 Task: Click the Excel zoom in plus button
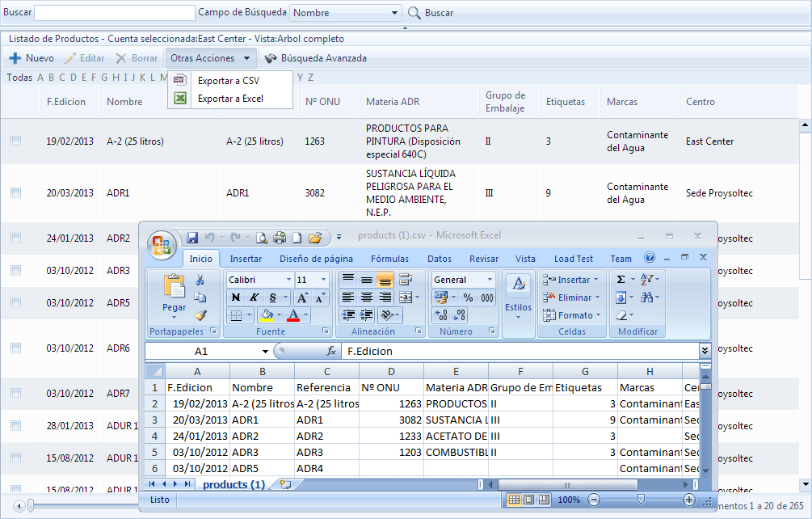click(688, 500)
